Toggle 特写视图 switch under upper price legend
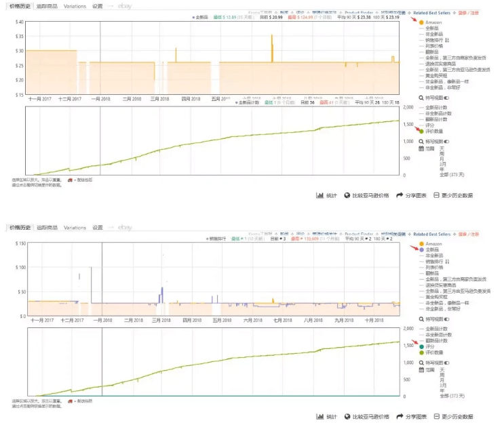 tap(446, 98)
